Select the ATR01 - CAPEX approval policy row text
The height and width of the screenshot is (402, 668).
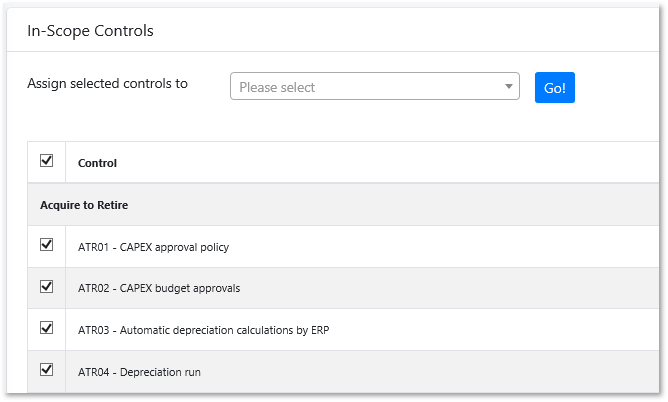pos(160,247)
